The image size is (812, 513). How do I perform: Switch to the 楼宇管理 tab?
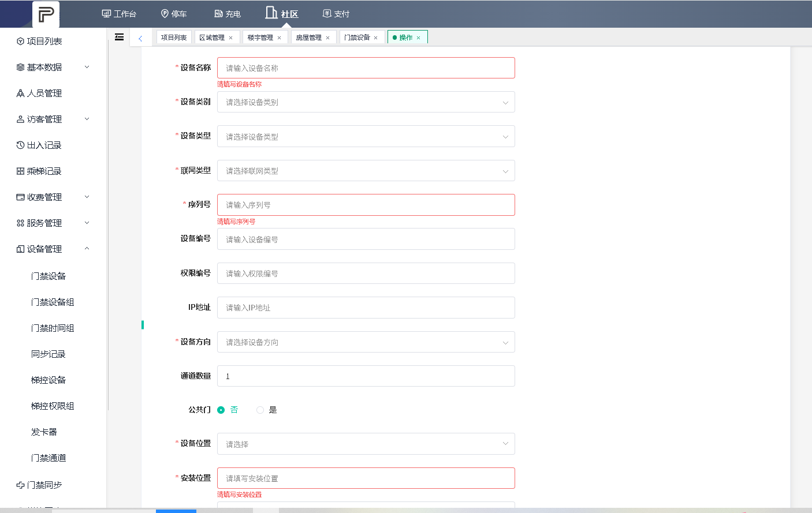260,38
